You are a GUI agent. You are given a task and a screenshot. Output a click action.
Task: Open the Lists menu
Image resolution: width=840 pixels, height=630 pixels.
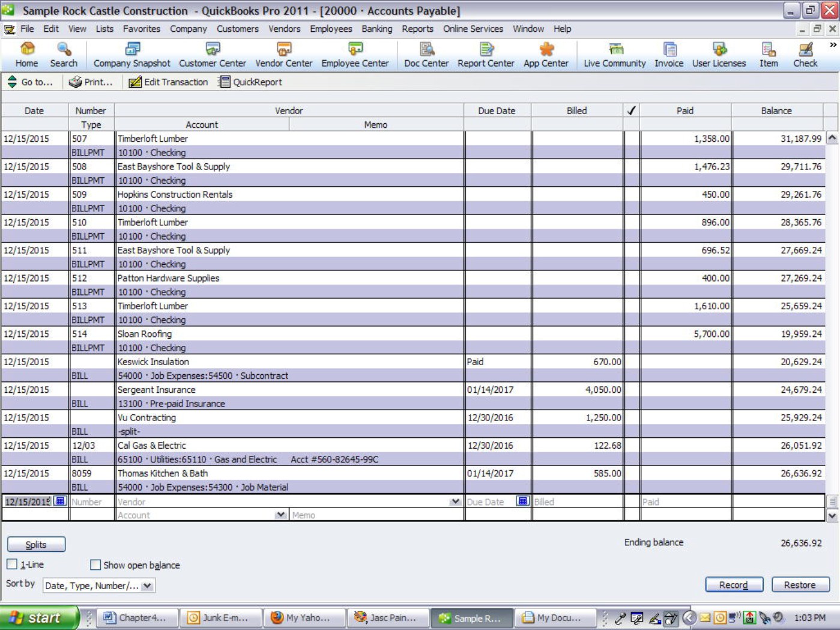(x=104, y=29)
